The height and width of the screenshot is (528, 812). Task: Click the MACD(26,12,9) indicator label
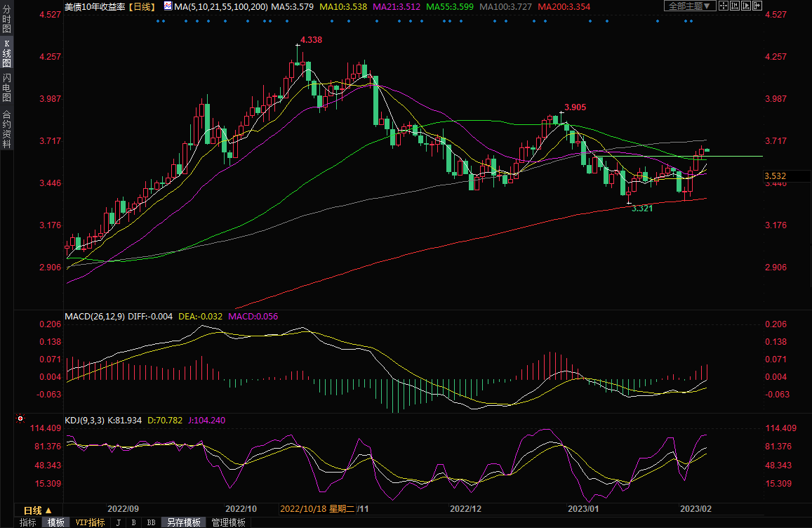point(94,317)
